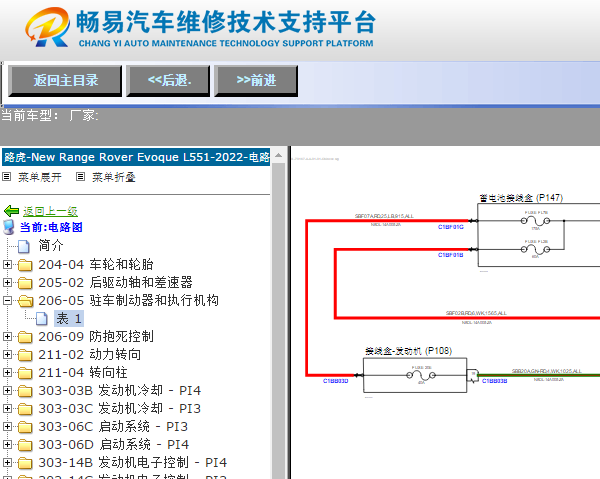600x479 pixels.
Task: Click the green back arrow icon
Action: tap(11, 211)
